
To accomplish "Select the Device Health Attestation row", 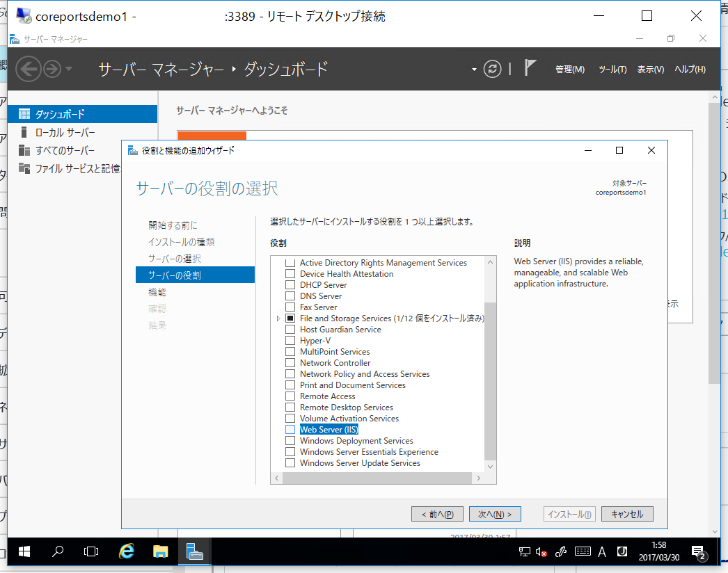I will pyautogui.click(x=347, y=274).
